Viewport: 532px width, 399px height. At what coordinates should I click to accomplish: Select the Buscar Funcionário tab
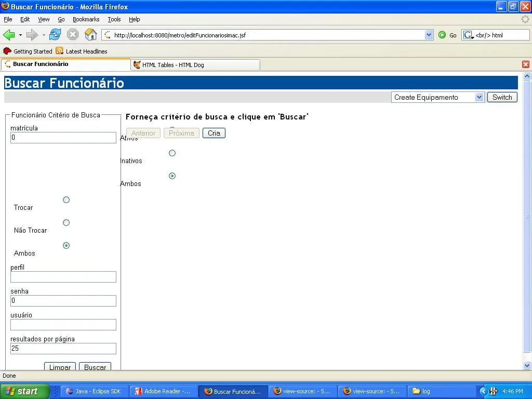65,64
